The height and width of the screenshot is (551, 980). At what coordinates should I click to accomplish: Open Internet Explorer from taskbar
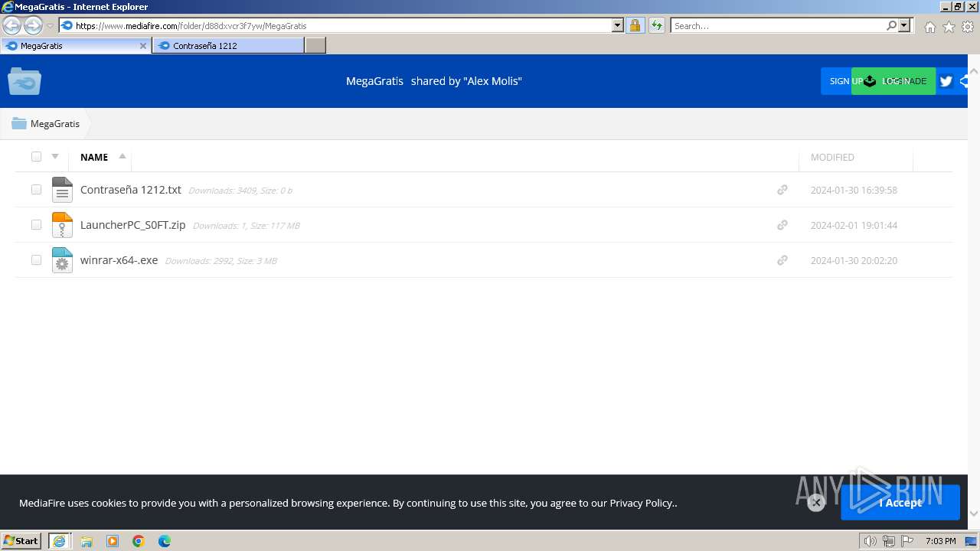coord(59,541)
